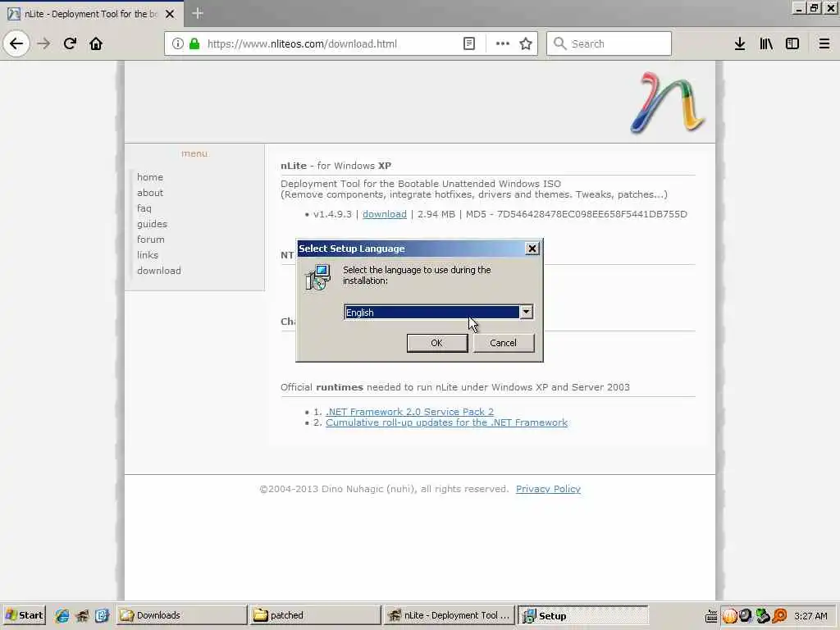
Task: Click the 3:27 AM clock
Action: (x=810, y=616)
